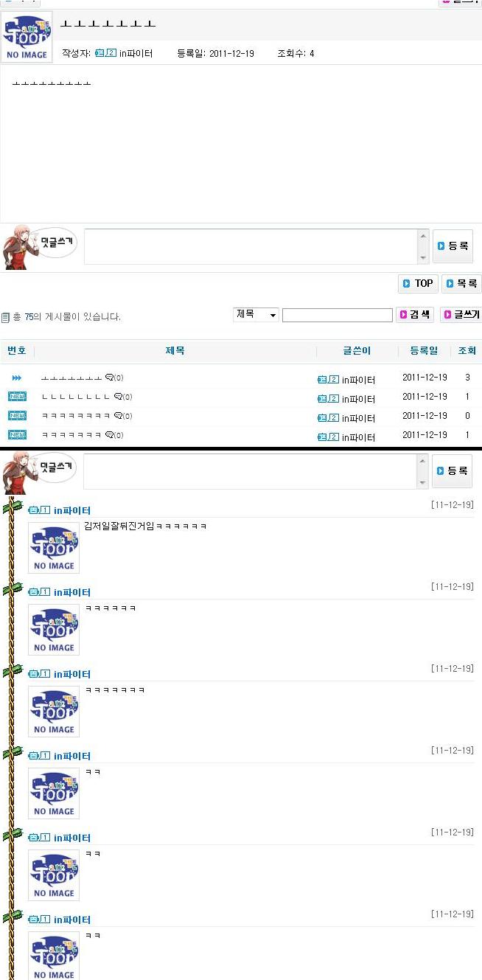Click the down arrow on the lower comment box scrollbar
The height and width of the screenshot is (980, 482).
[x=423, y=483]
